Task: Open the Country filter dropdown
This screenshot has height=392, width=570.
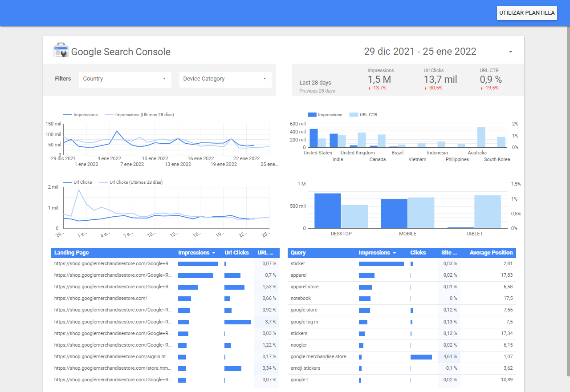Action: (125, 79)
